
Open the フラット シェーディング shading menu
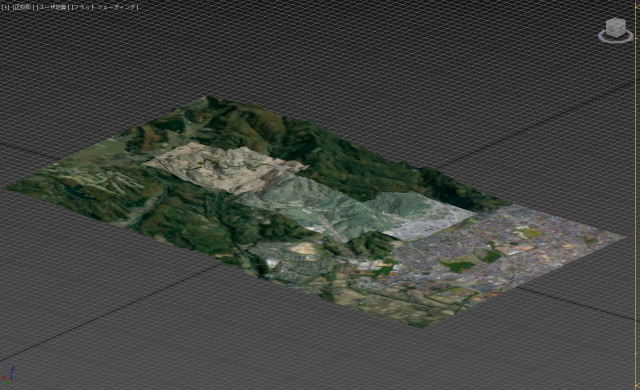[103, 7]
